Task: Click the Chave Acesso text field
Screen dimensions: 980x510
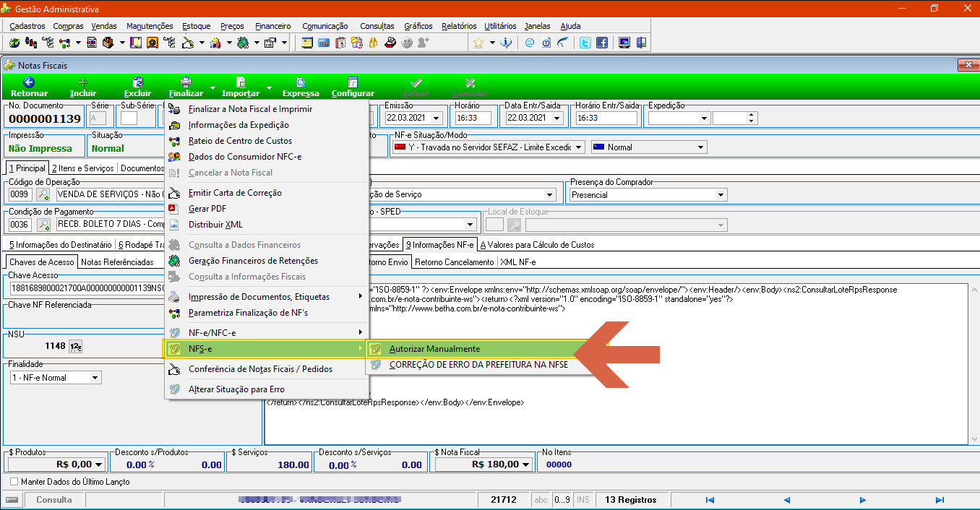Action: point(87,288)
